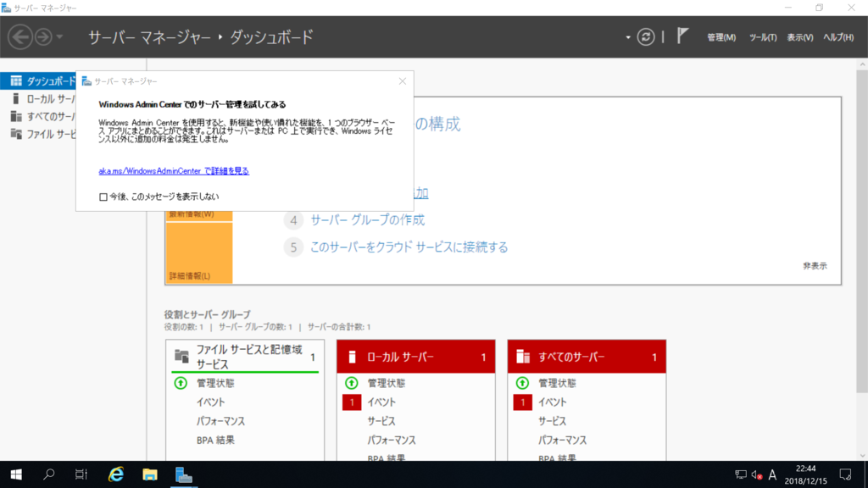Open taskbar search

[48, 474]
